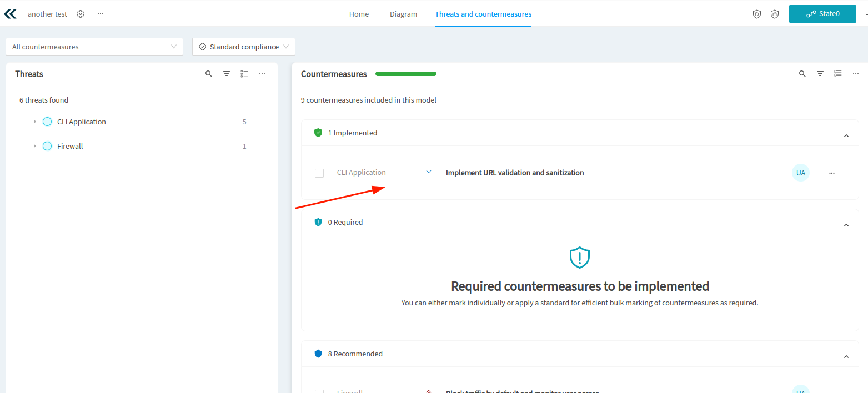Collapse the 0 Required section
The image size is (868, 393).
[846, 225]
